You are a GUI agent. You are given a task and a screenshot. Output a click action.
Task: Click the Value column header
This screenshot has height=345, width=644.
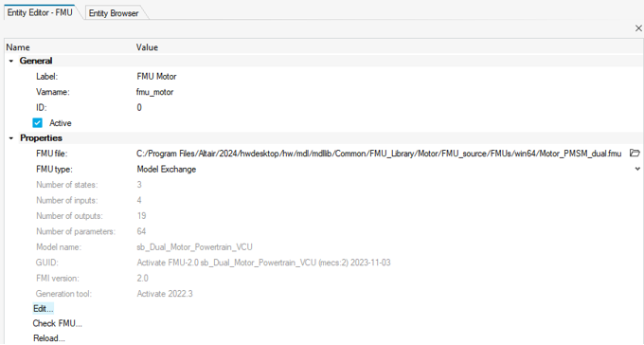click(x=147, y=47)
